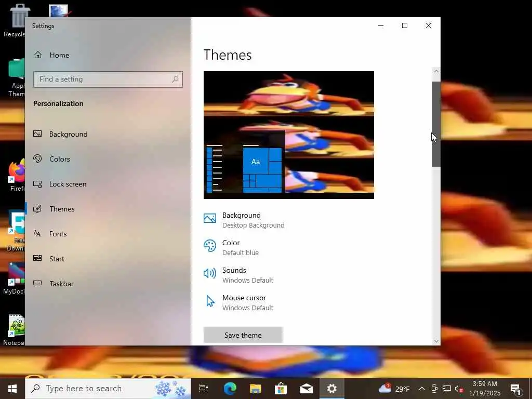The width and height of the screenshot is (532, 399).
Task: Go to Settings Home
Action: (x=51, y=55)
